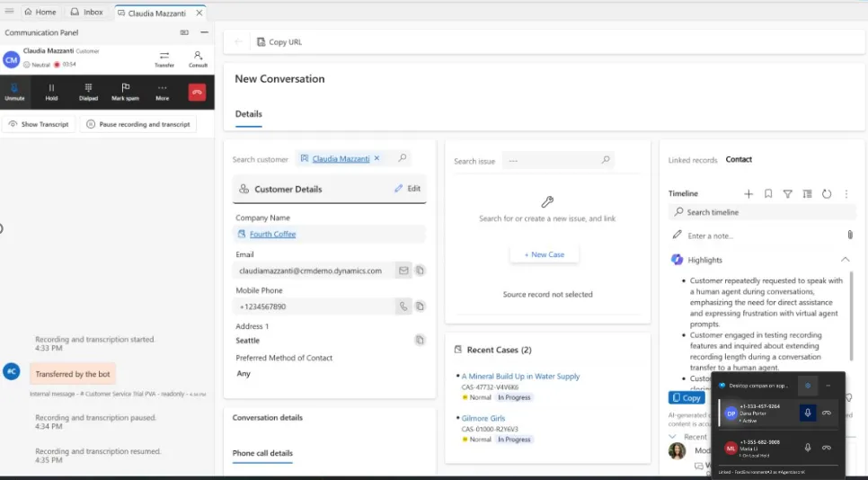Mark the call as spam
This screenshot has height=480, width=868.
tap(125, 92)
